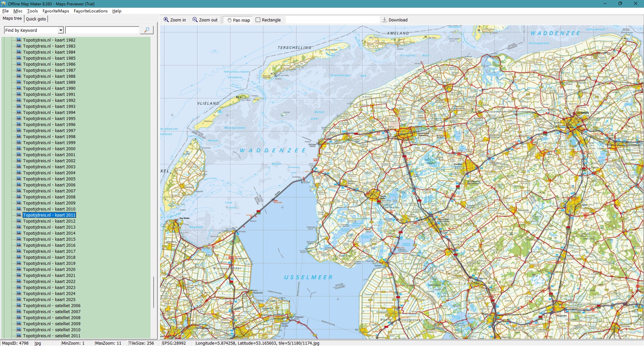Click map icon beside satelliet 2006
The height and width of the screenshot is (346, 644).
coord(19,305)
